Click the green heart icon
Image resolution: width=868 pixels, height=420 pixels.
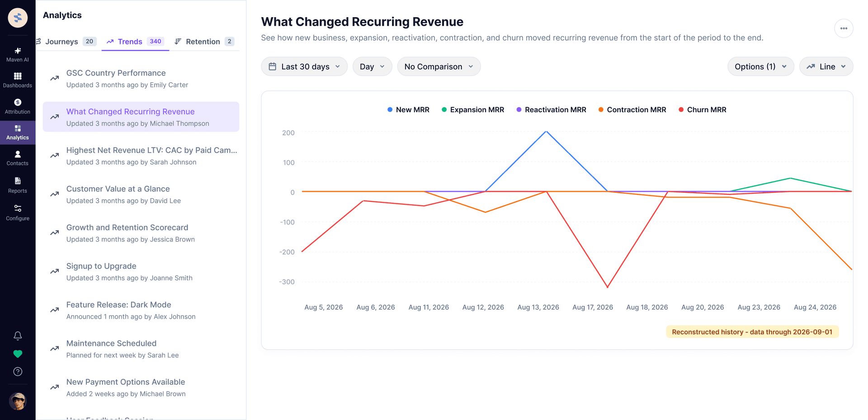pos(18,354)
